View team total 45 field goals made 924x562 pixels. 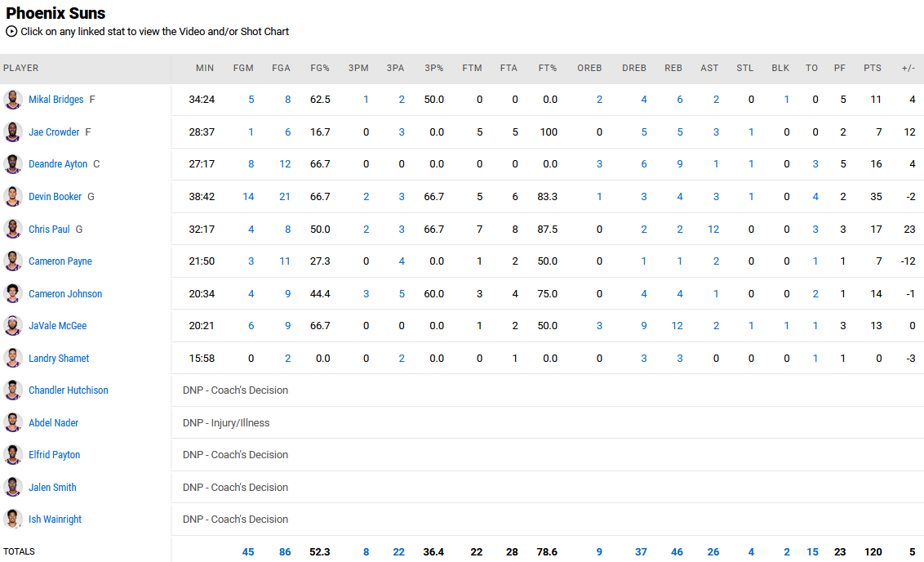point(248,552)
